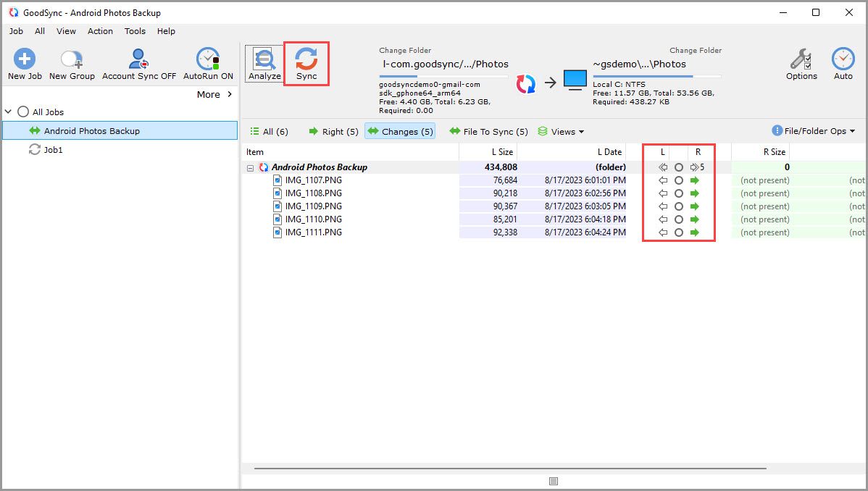
Task: Click the right Change Folder link
Action: tap(696, 51)
